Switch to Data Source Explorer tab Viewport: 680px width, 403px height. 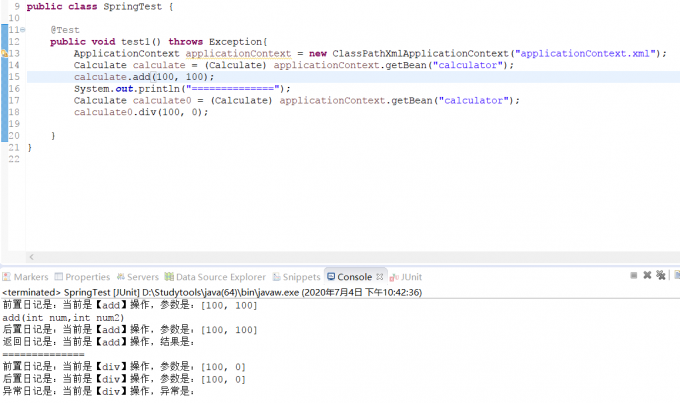(x=215, y=277)
